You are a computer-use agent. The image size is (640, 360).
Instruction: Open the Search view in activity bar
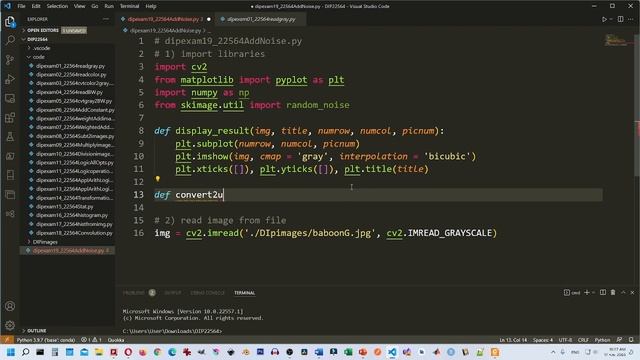tap(10, 40)
